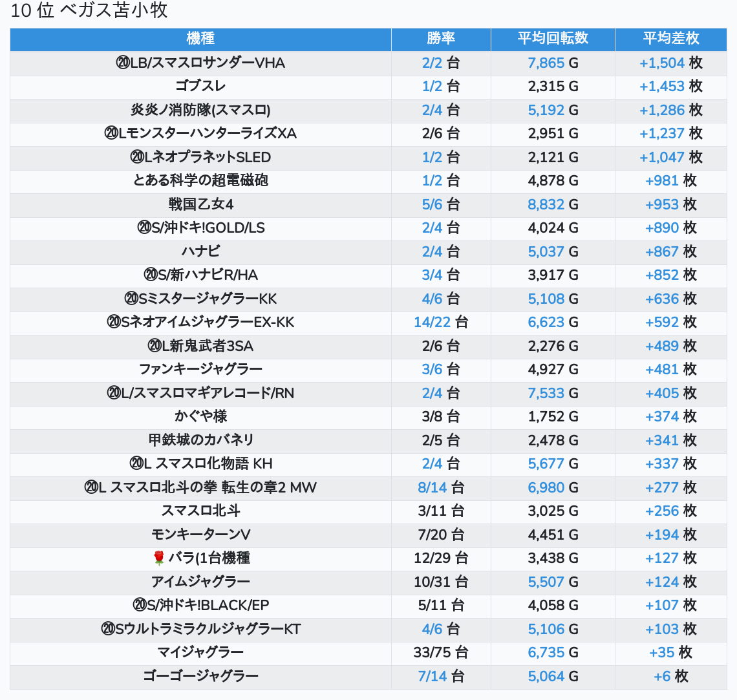This screenshot has width=737, height=700.
Task: Select the 戦国乙女4 row name
Action: click(200, 205)
